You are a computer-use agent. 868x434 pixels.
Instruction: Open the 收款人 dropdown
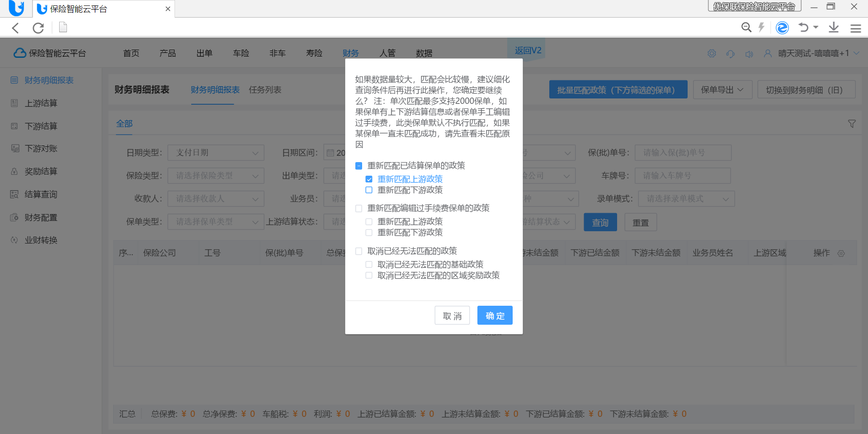coord(216,199)
